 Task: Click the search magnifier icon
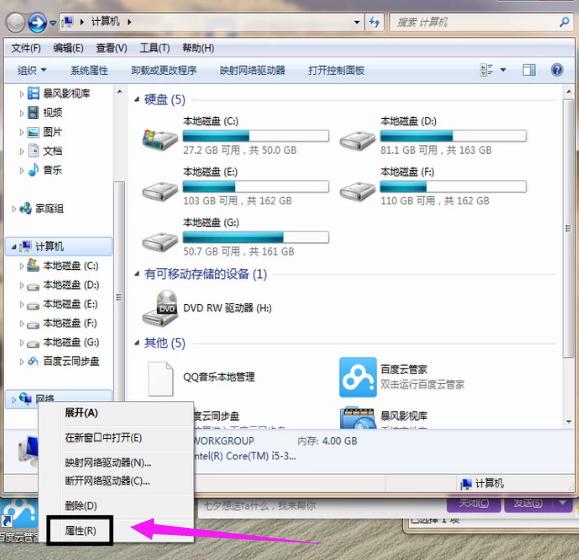[x=564, y=22]
